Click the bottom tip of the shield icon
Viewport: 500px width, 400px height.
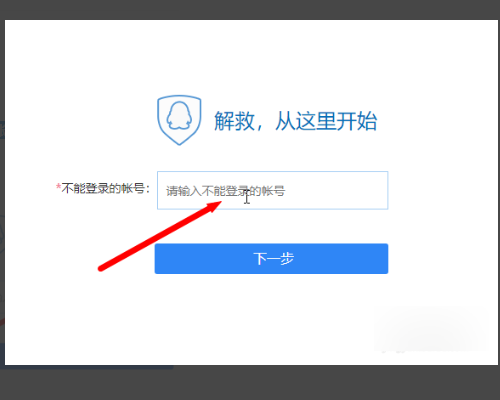tap(179, 143)
